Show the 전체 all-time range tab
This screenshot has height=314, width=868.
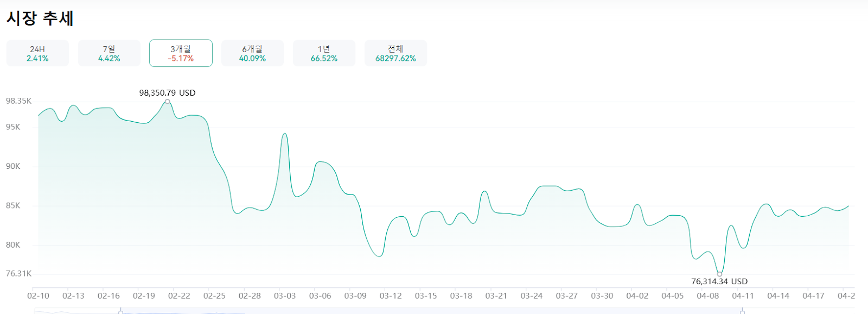pos(395,53)
